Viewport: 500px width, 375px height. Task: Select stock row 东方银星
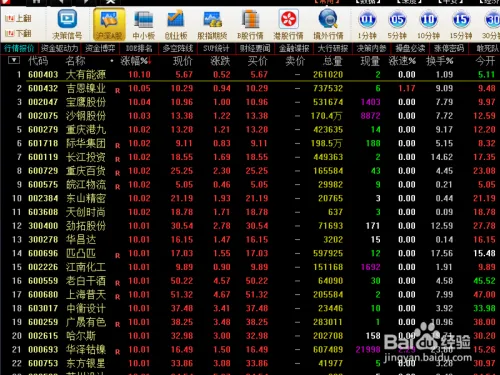pyautogui.click(x=250, y=363)
